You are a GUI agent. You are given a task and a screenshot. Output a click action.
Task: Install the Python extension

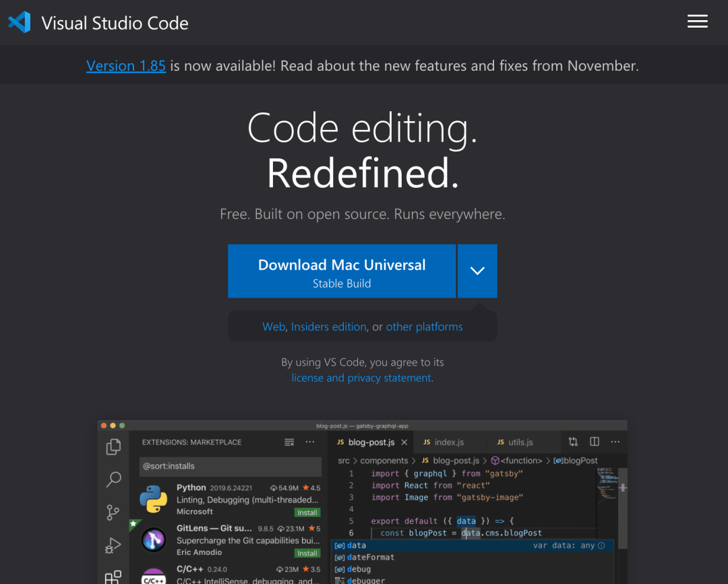point(307,513)
